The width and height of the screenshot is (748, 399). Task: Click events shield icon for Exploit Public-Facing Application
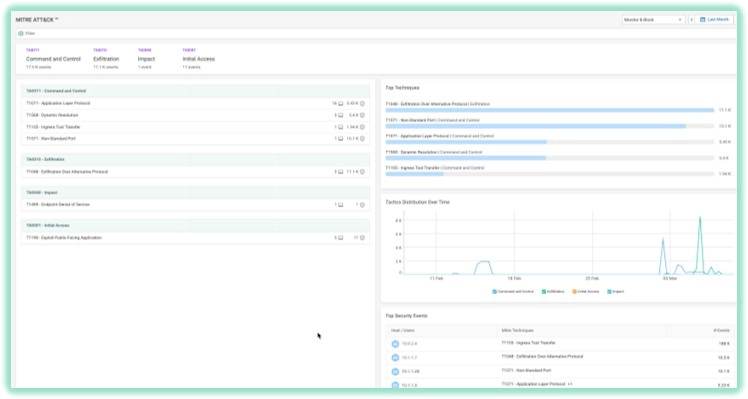tap(362, 238)
